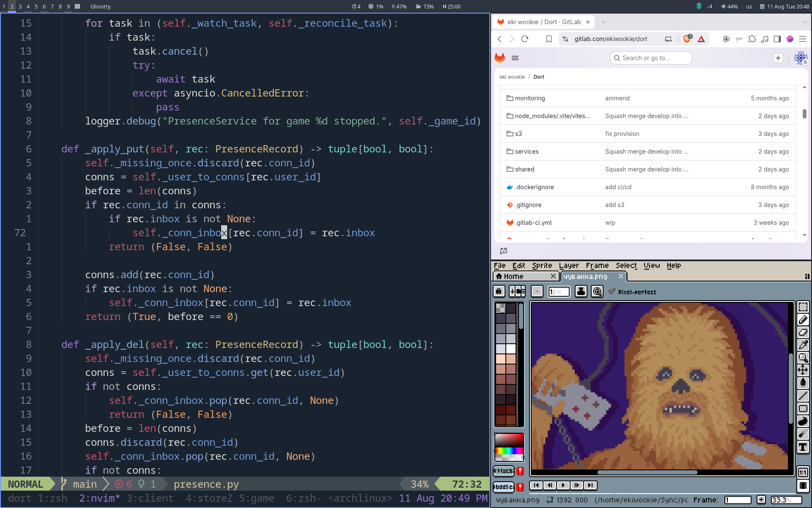This screenshot has height=508, width=812.
Task: Expand the browser tab list chevron
Action: [x=805, y=22]
